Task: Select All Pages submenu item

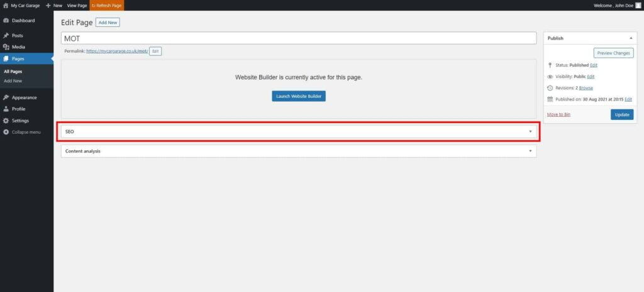Action: tap(13, 72)
